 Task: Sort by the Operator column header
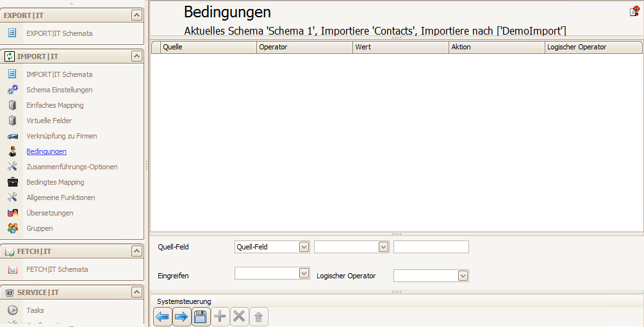click(304, 47)
